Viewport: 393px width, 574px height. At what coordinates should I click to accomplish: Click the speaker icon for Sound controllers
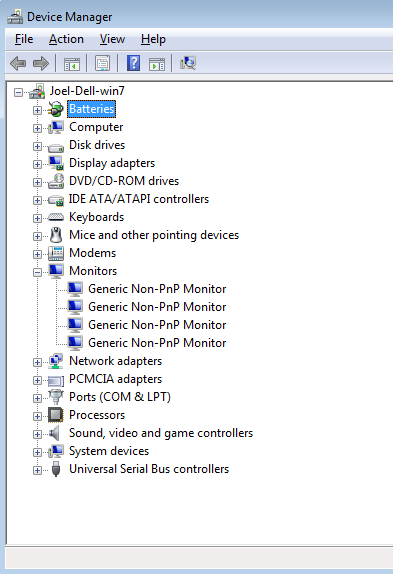55,433
